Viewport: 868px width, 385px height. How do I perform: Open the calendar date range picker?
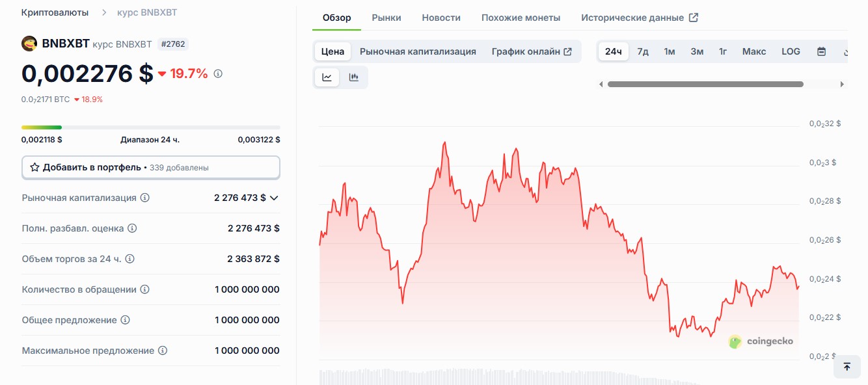point(821,51)
